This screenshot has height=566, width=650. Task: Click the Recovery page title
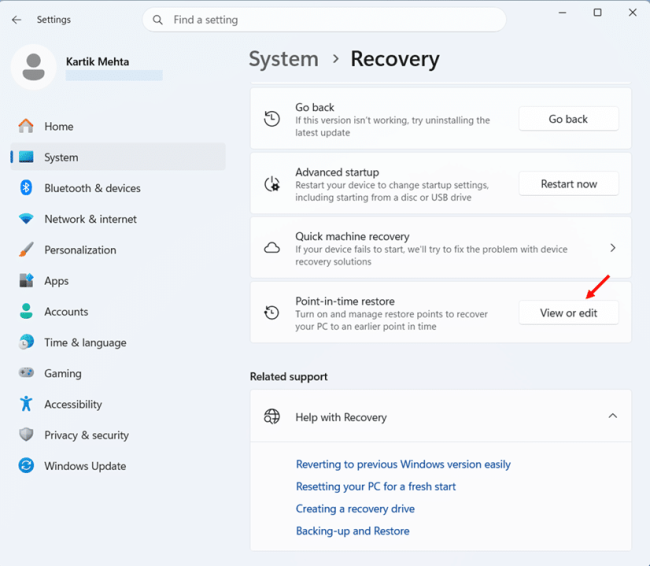[x=395, y=59]
